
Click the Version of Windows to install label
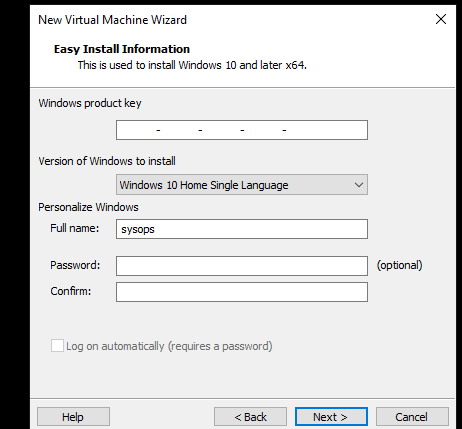click(107, 161)
